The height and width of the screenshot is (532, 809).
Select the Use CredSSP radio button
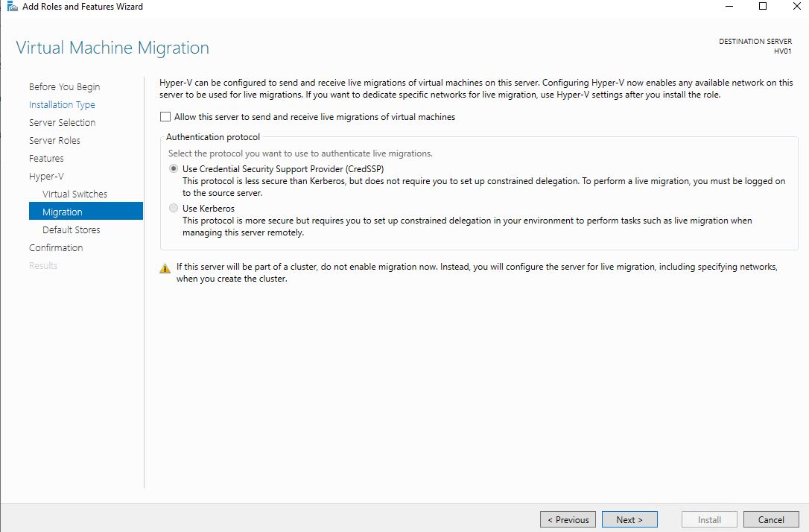pyautogui.click(x=174, y=169)
